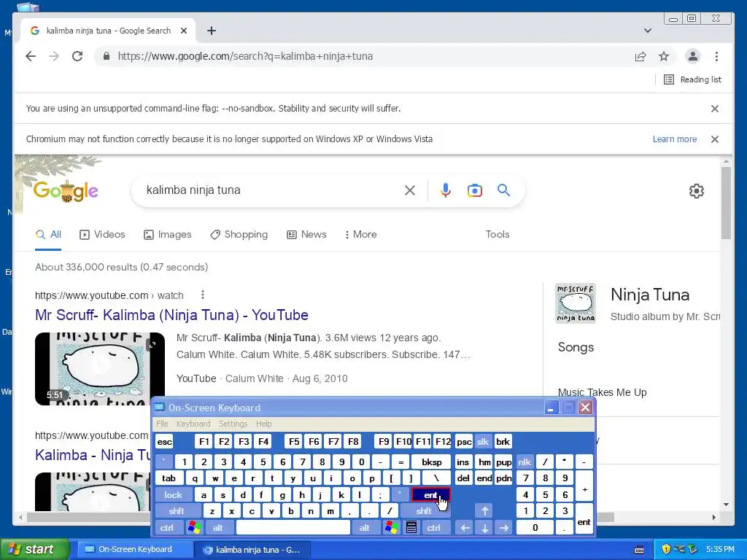Toggle the nlk num lock key
The width and height of the screenshot is (747, 560).
point(524,462)
